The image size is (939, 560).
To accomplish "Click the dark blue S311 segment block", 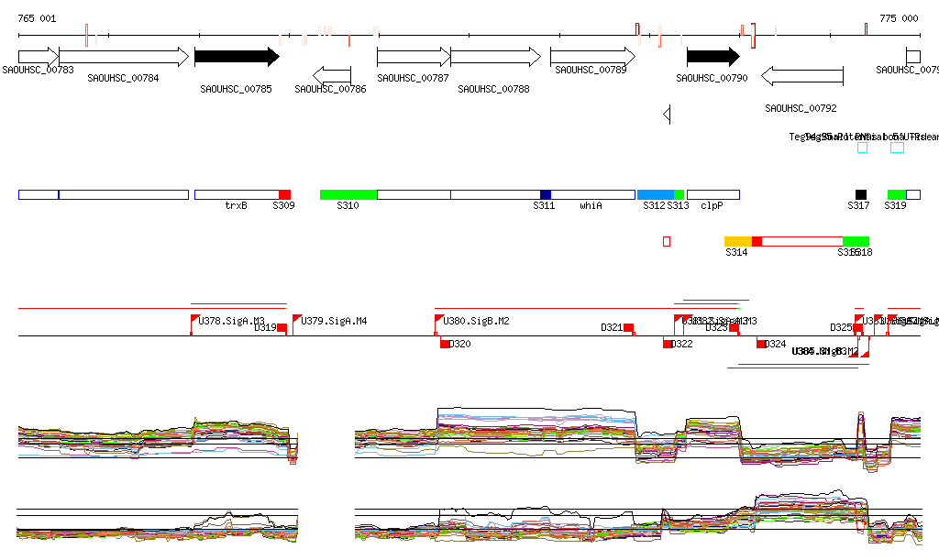I will click(546, 194).
